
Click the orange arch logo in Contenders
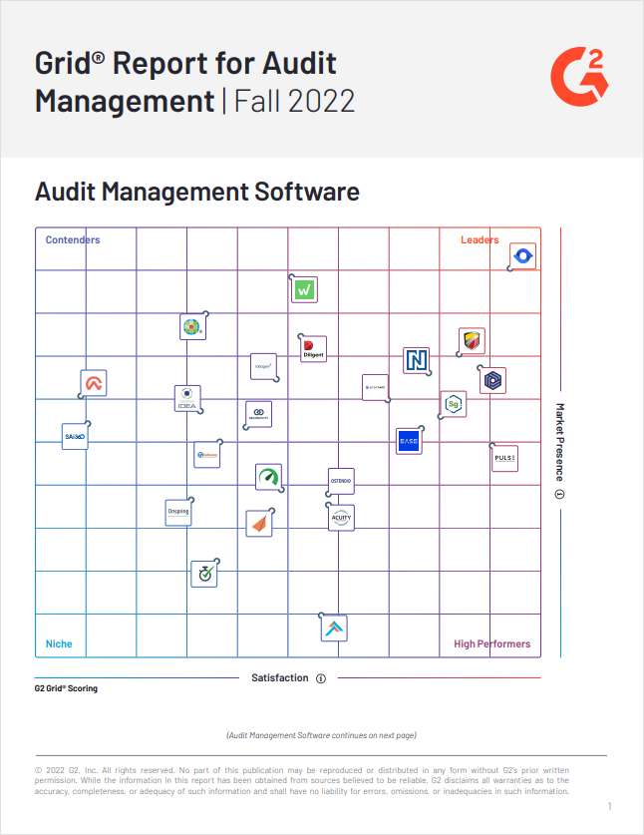pos(94,383)
